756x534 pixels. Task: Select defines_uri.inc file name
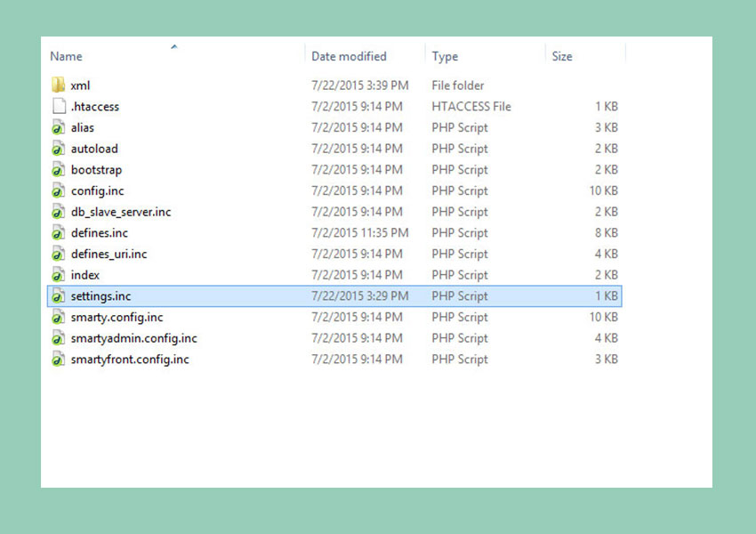109,255
